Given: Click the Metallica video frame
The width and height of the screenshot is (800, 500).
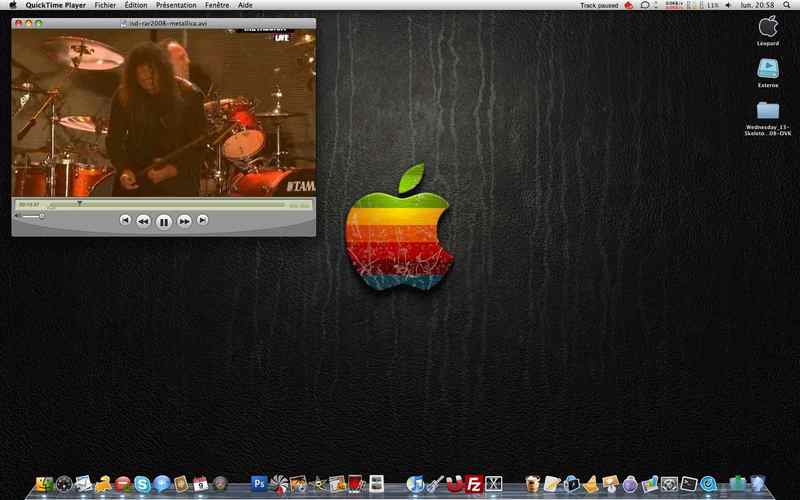Looking at the screenshot, I should click(x=163, y=112).
